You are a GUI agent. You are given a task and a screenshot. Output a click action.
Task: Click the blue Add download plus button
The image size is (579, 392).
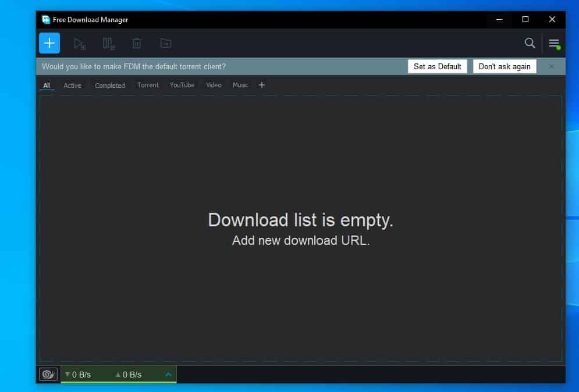coord(49,43)
